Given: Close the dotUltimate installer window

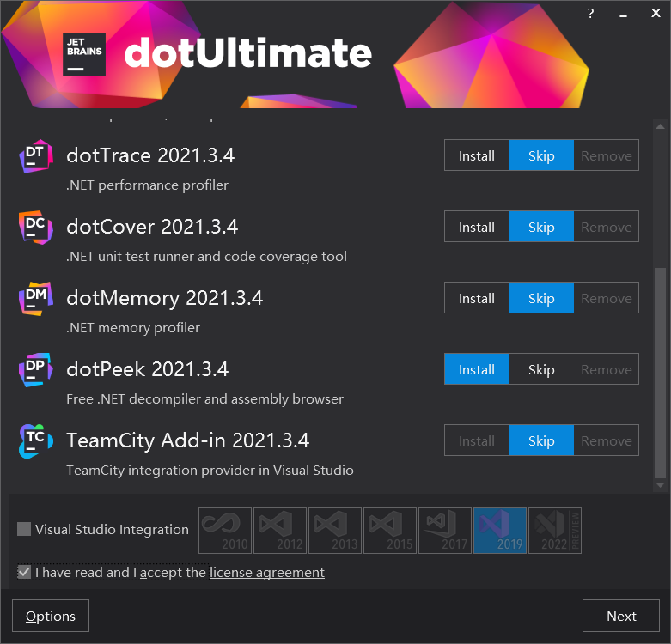Looking at the screenshot, I should (x=656, y=13).
